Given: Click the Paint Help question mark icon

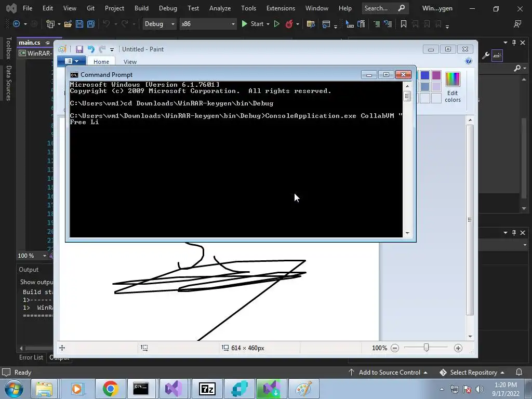Looking at the screenshot, I should coord(469,61).
